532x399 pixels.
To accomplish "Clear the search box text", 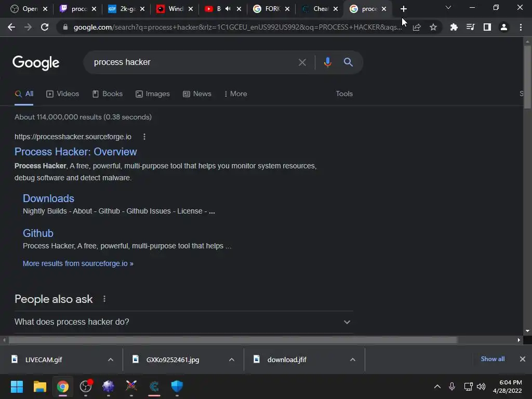I will coord(302,62).
